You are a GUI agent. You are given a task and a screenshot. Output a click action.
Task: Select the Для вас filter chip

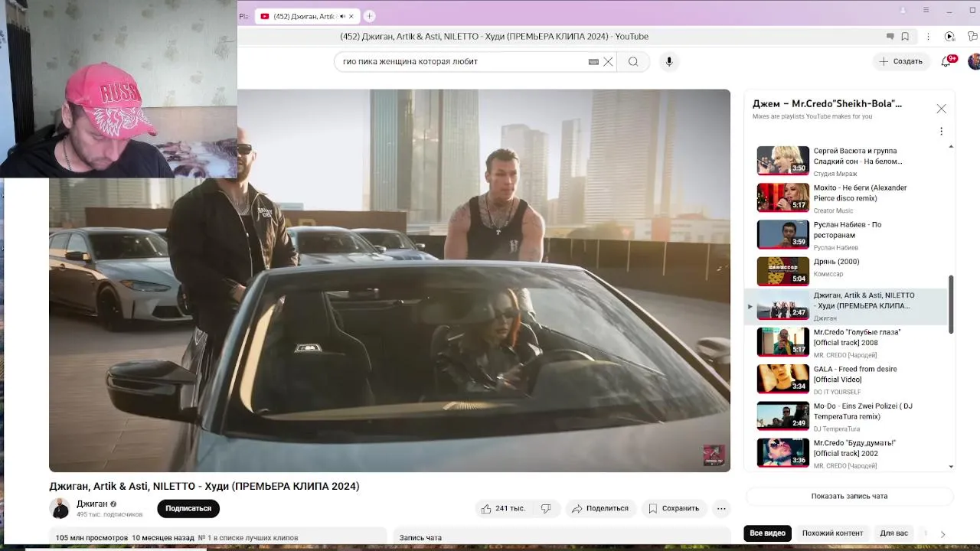pyautogui.click(x=893, y=533)
